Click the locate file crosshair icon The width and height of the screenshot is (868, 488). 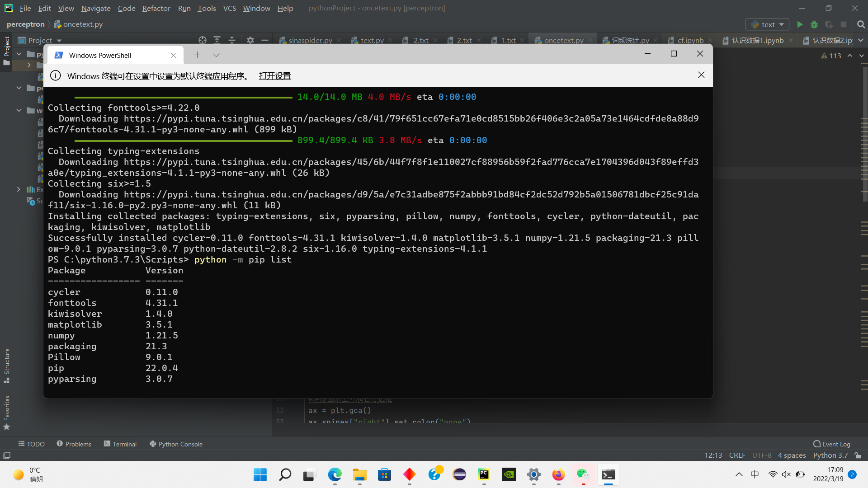pyautogui.click(x=203, y=40)
